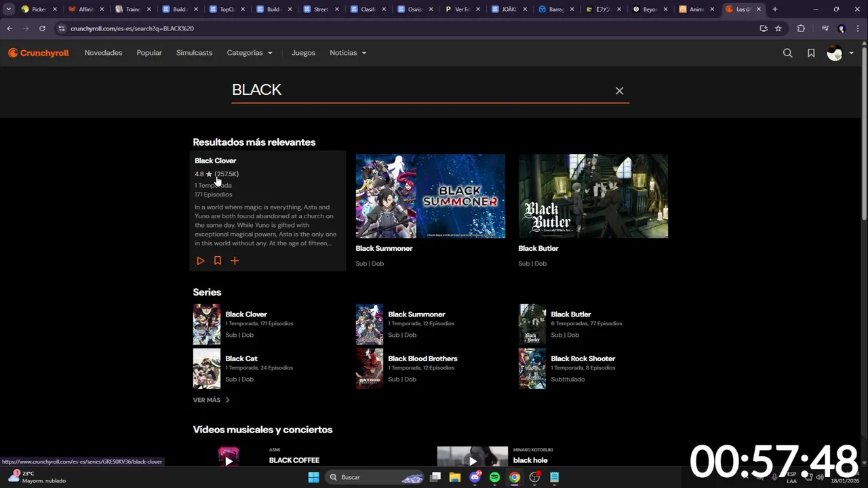The image size is (868, 488).
Task: Clear the BLACK search query with X
Action: point(619,91)
